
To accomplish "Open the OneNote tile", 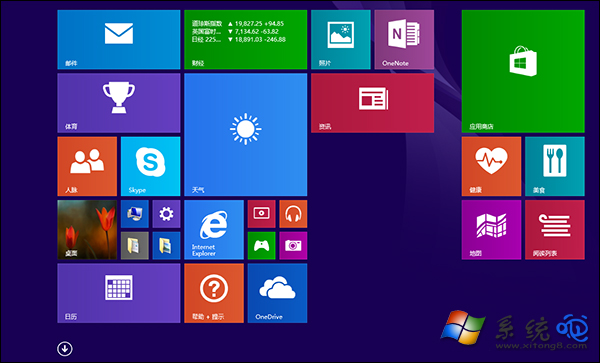I will (404, 39).
